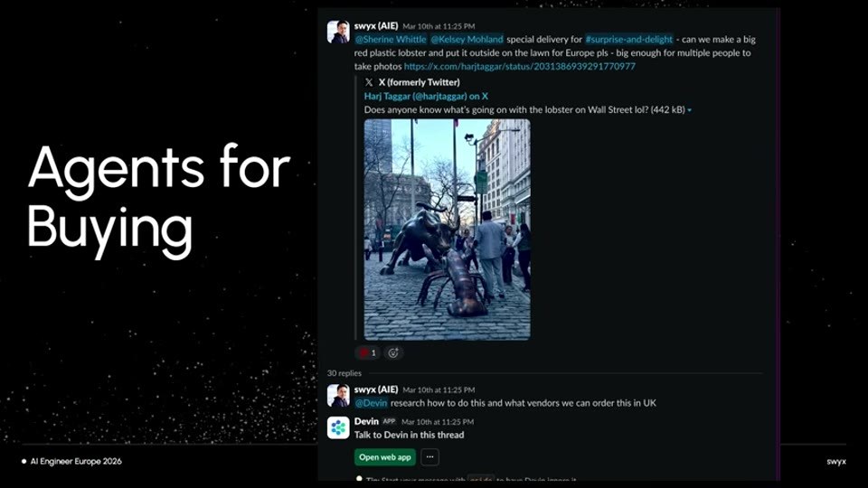The image size is (868, 488).
Task: Click the 30 replies thread label
Action: point(344,373)
